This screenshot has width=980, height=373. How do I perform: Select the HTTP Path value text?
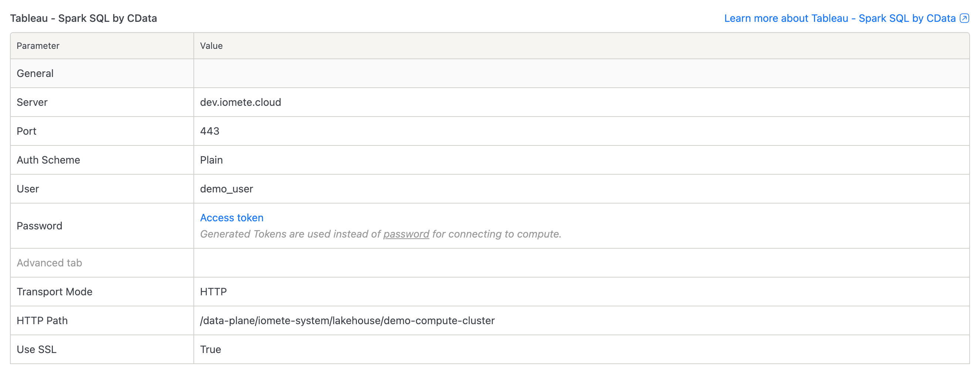(x=347, y=321)
